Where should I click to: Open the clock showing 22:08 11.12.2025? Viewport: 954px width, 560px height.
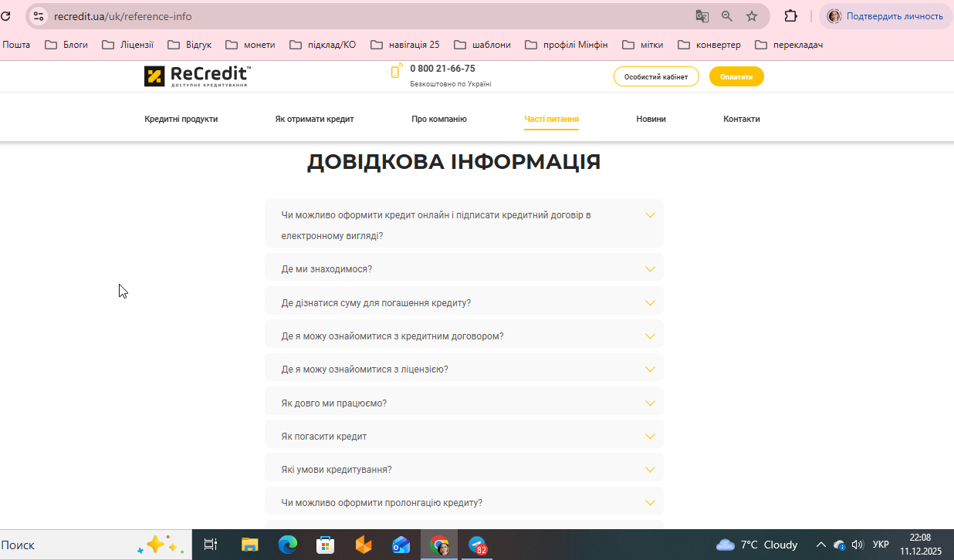coord(921,545)
